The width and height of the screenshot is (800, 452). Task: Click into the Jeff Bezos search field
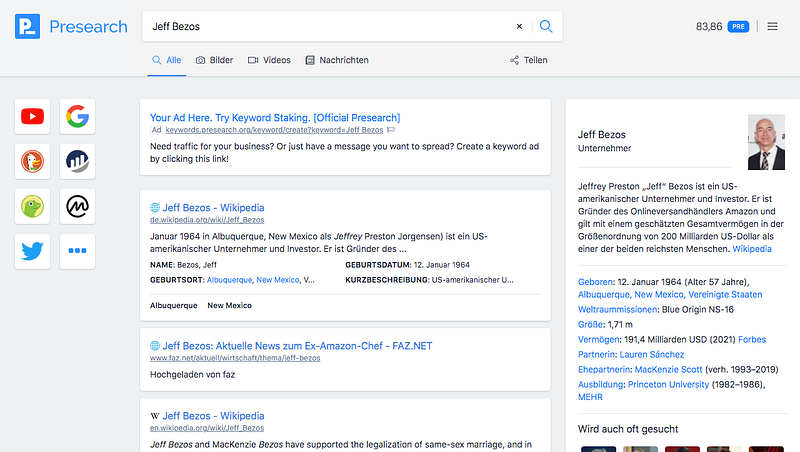[327, 27]
